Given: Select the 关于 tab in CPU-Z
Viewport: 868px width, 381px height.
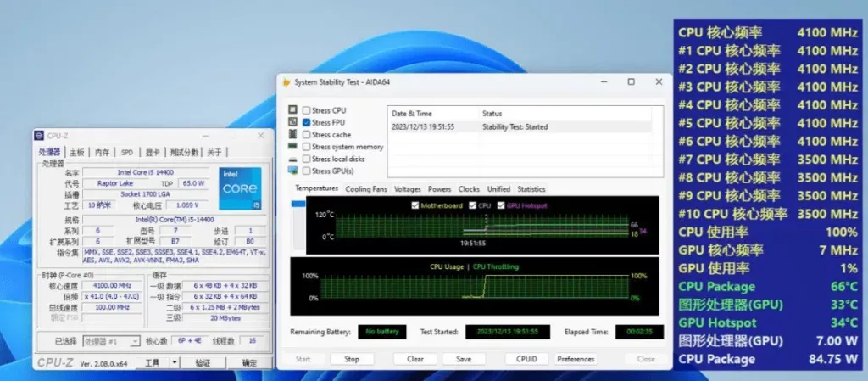Looking at the screenshot, I should (214, 152).
